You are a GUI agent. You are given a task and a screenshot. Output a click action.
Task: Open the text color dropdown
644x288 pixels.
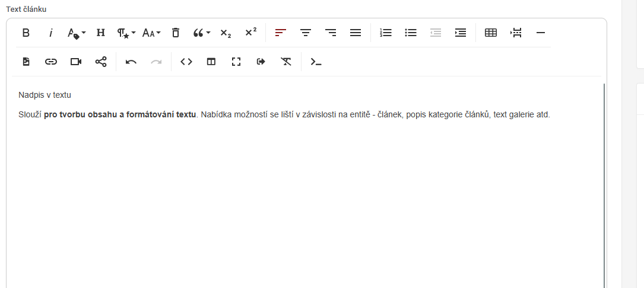[77, 33]
